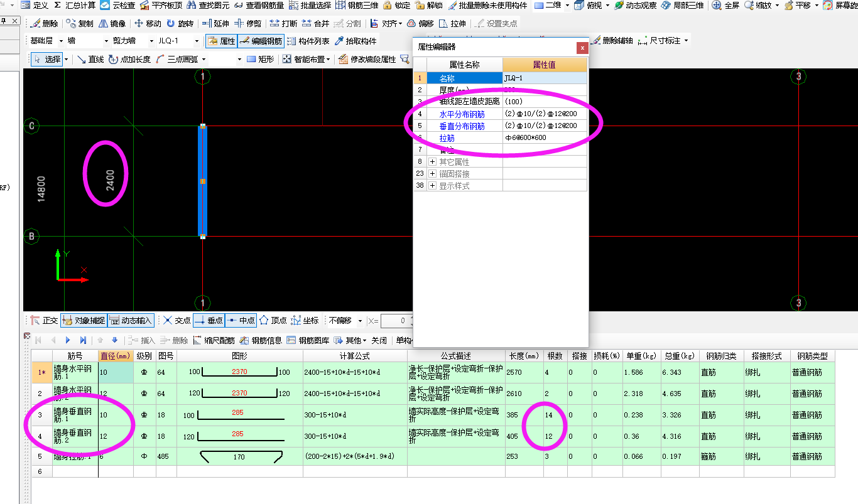
Task: Click 钢筋图库 button
Action: [308, 341]
